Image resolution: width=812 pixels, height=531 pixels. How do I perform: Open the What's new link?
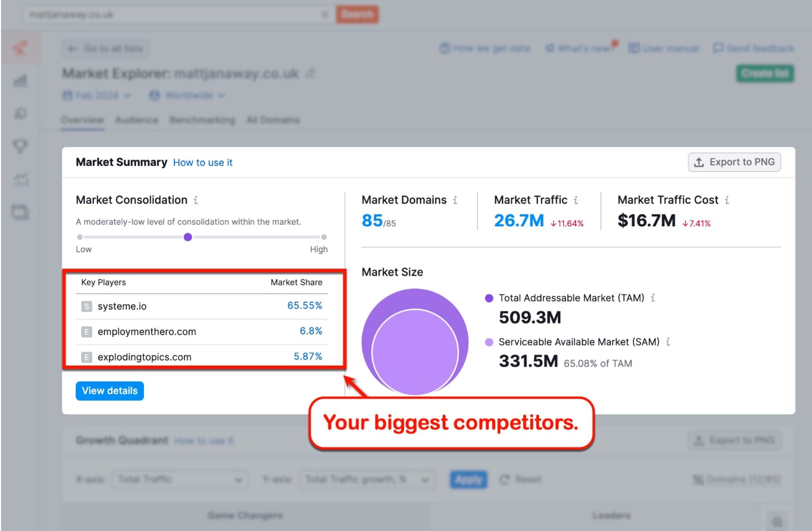coord(580,49)
